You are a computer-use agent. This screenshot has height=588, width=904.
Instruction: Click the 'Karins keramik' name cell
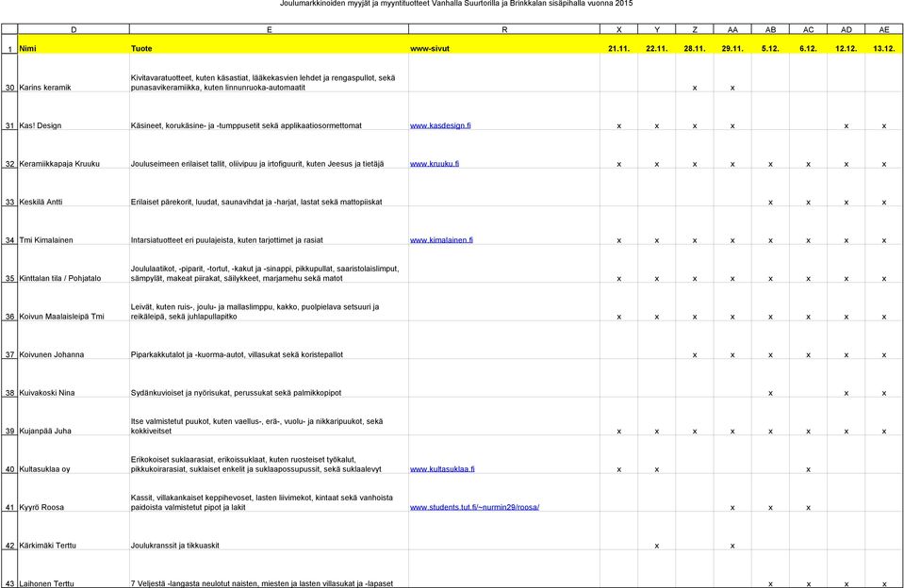[74, 73]
